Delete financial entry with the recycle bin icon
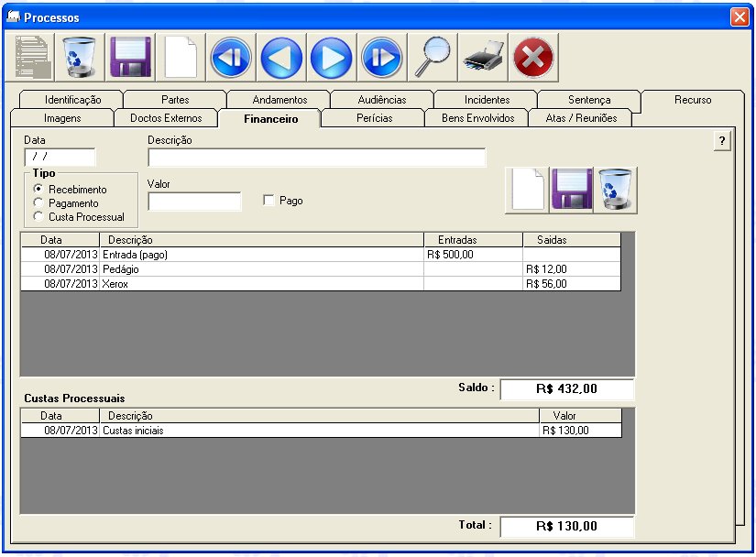Screen dimensions: 756x557 [616, 190]
